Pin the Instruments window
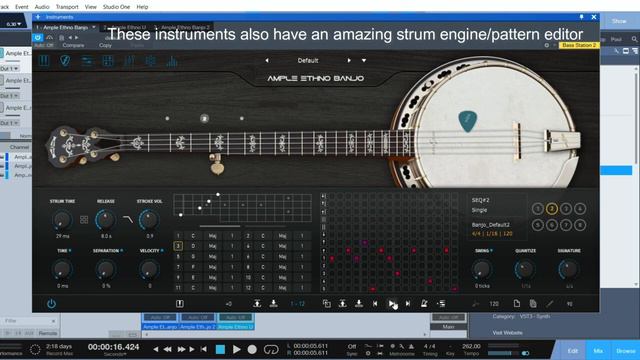This screenshot has height=360, width=640. tap(581, 17)
